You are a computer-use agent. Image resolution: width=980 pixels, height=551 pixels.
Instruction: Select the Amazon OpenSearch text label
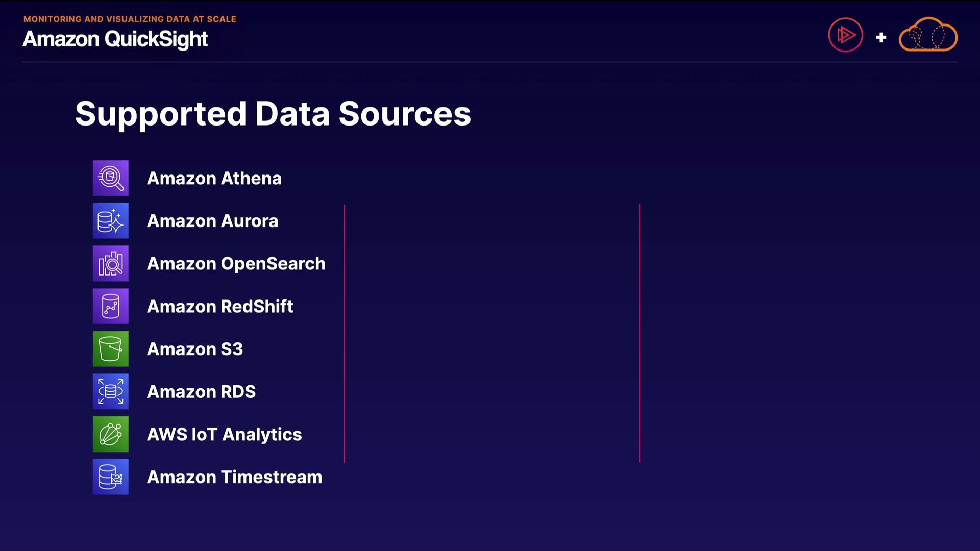(x=236, y=264)
